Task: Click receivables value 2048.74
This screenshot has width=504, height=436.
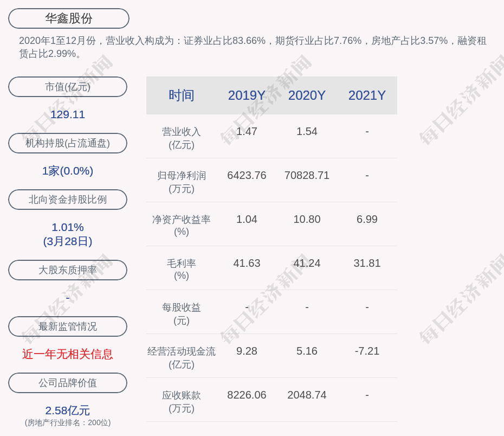Action: 307,395
